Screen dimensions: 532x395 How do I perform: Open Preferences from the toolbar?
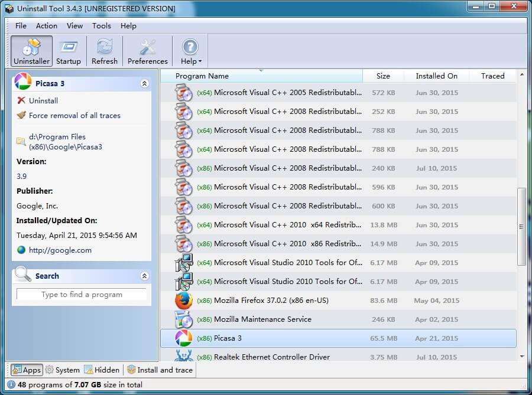point(148,51)
